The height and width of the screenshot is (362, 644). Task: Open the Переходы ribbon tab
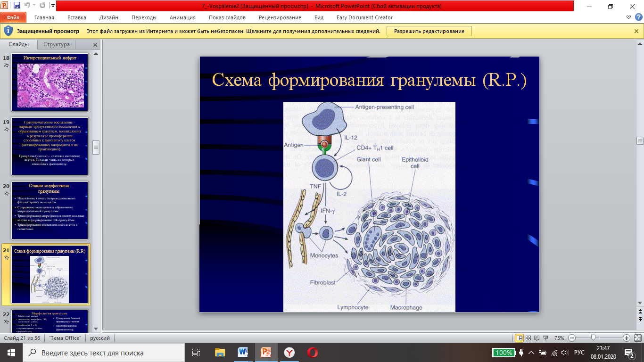point(144,17)
